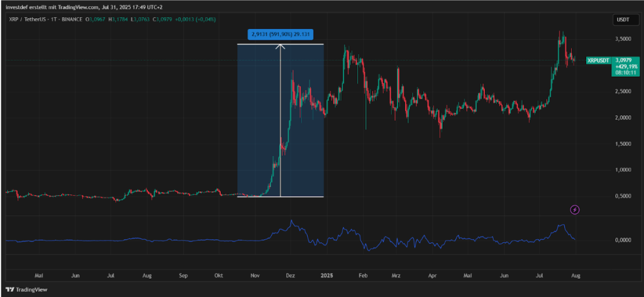Click the 2025 year label on time axis
This screenshot has height=297, width=644.
pos(327,276)
